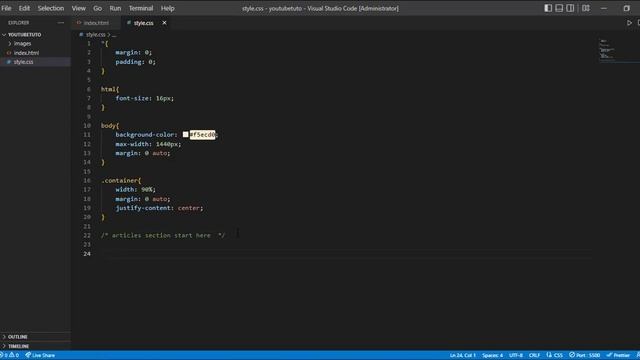Open the File menu
This screenshot has width=640, height=360.
tap(7, 8)
